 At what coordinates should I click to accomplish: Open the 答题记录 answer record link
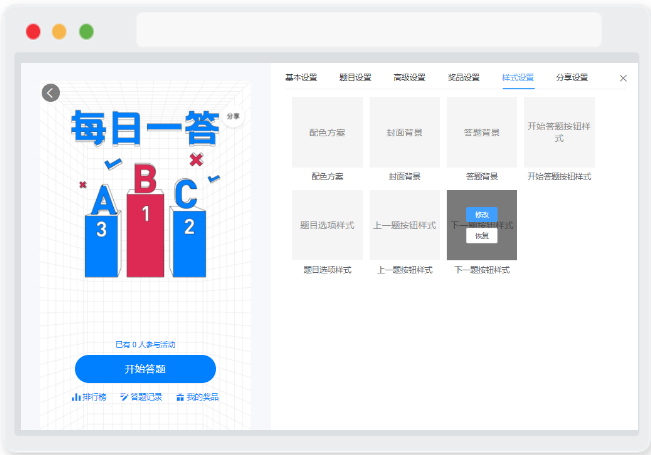pyautogui.click(x=141, y=397)
